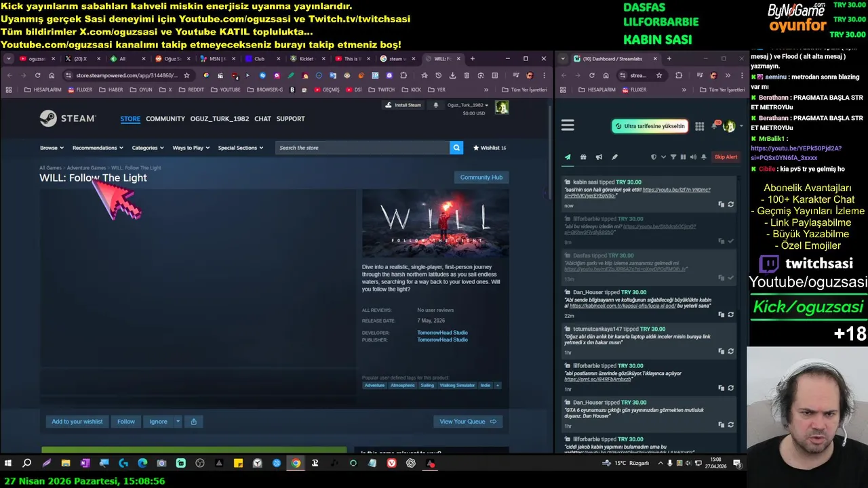Open the Community Hub button
Image resolution: width=868 pixels, height=488 pixels.
click(481, 178)
